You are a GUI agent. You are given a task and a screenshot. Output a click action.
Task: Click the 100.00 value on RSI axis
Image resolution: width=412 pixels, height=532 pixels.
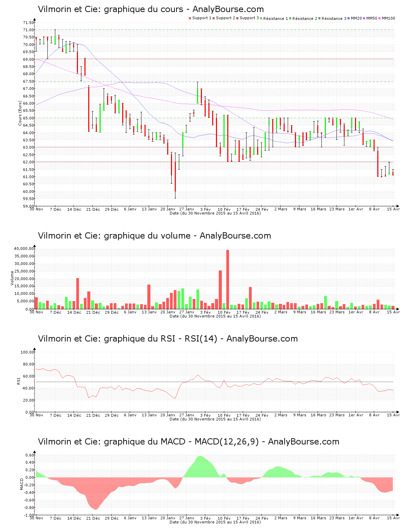pyautogui.click(x=28, y=352)
